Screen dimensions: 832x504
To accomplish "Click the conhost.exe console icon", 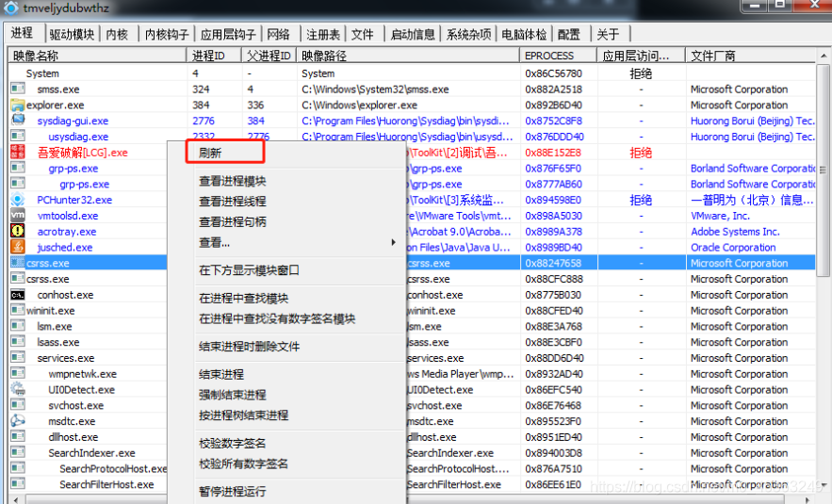I will (x=18, y=295).
